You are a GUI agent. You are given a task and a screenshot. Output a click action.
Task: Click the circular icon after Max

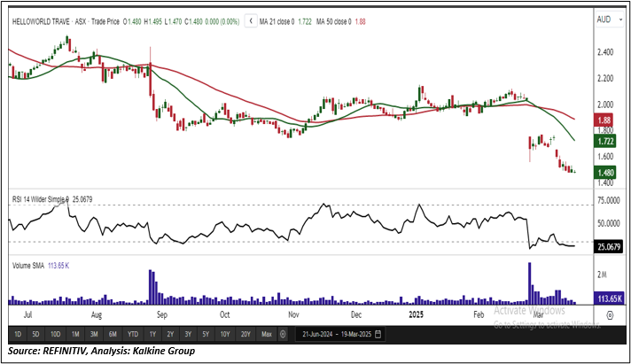[283, 334]
